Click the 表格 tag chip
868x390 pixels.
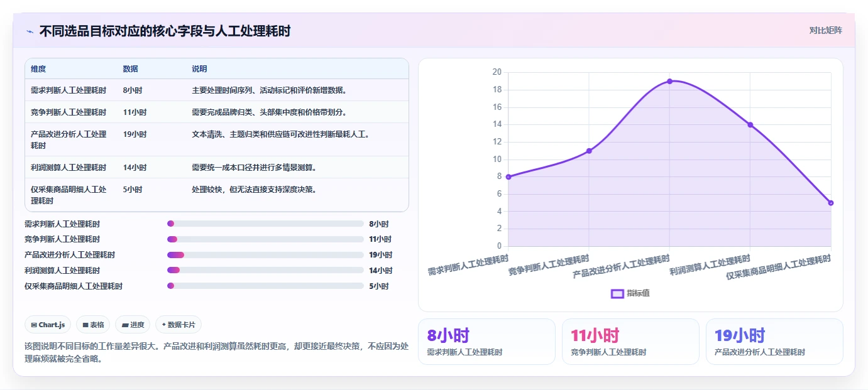pos(93,325)
